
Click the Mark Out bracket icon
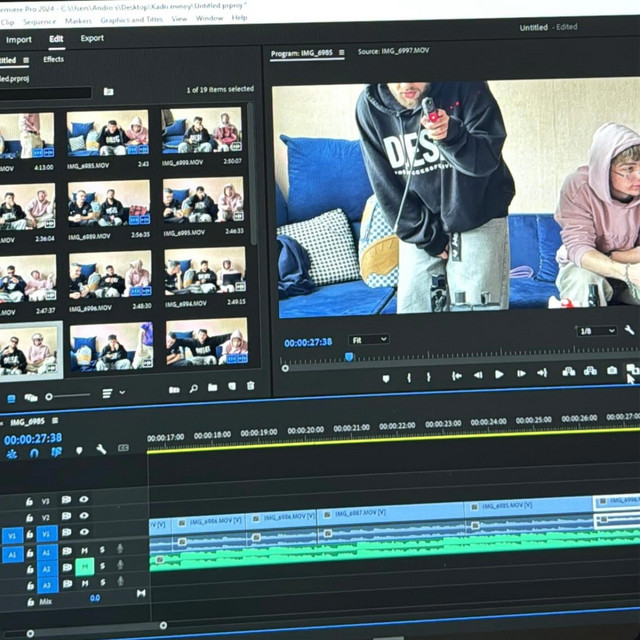(429, 377)
